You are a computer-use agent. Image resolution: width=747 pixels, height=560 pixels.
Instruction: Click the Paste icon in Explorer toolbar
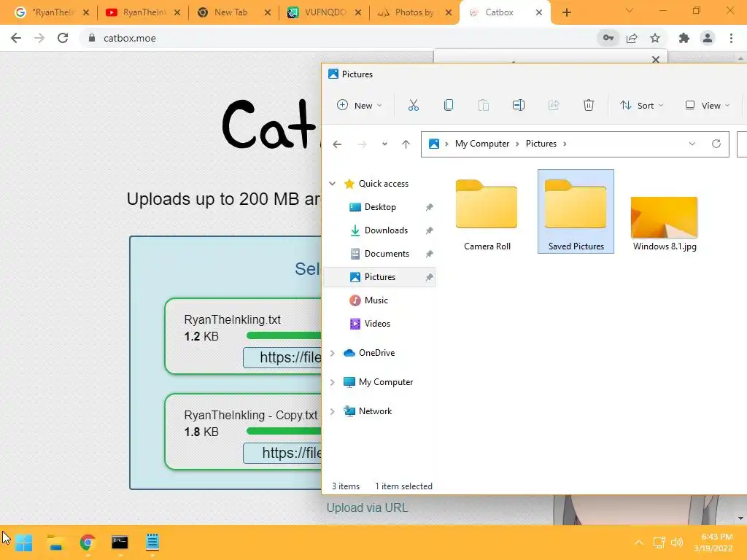(x=483, y=105)
